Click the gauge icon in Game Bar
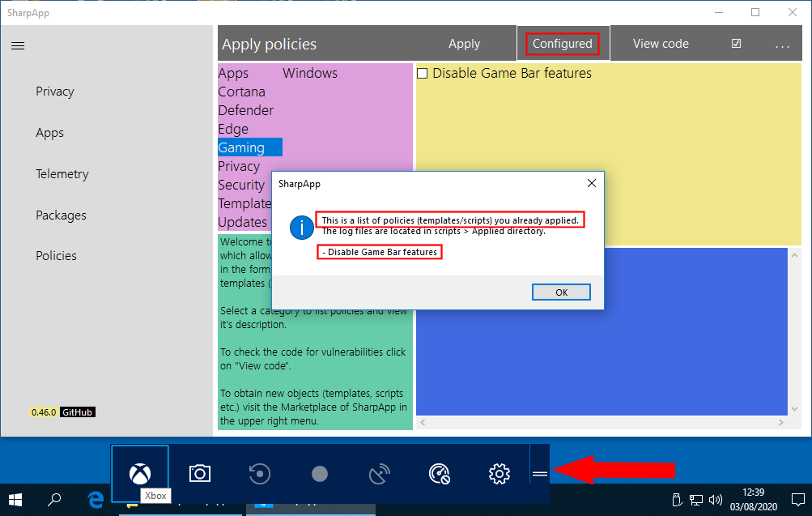The height and width of the screenshot is (516, 812). tap(440, 474)
